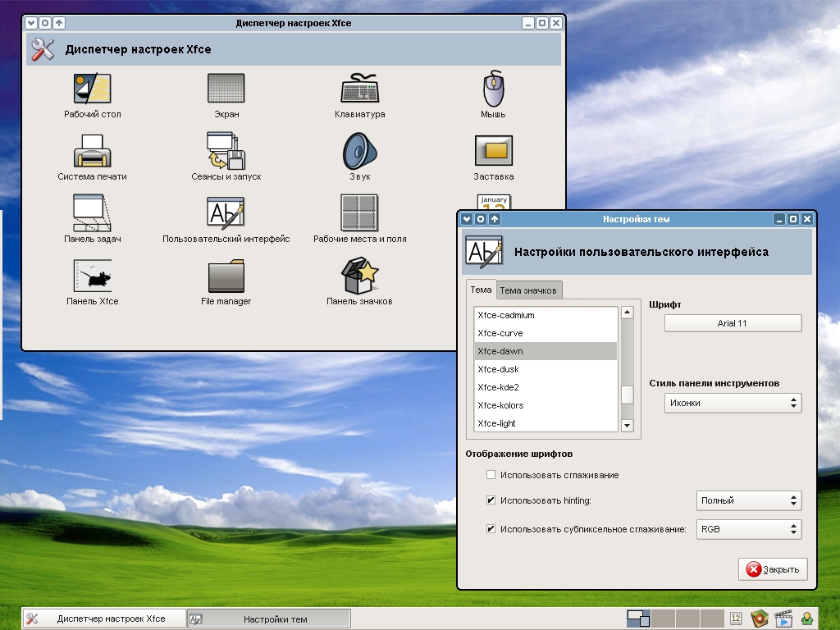840x630 pixels.
Task: Switch to the second workspace in pager
Action: [663, 619]
